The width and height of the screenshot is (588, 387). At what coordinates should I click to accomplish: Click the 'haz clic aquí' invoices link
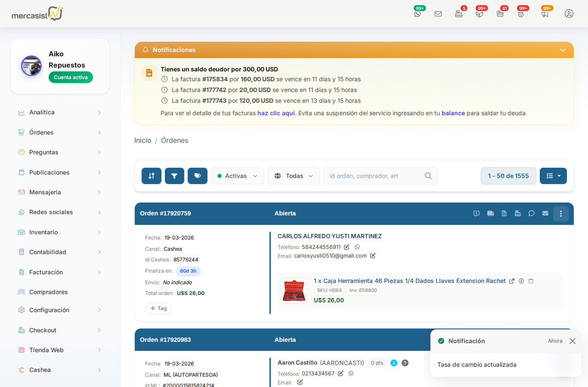(276, 113)
